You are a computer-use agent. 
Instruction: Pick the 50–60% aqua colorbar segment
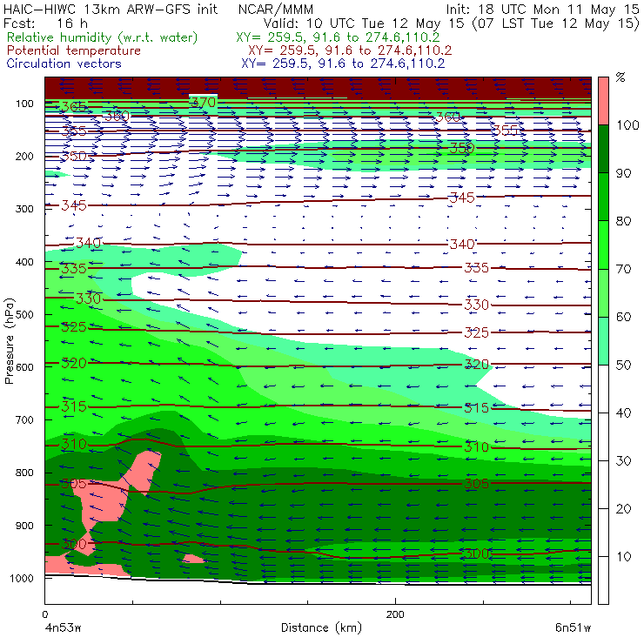(603, 341)
